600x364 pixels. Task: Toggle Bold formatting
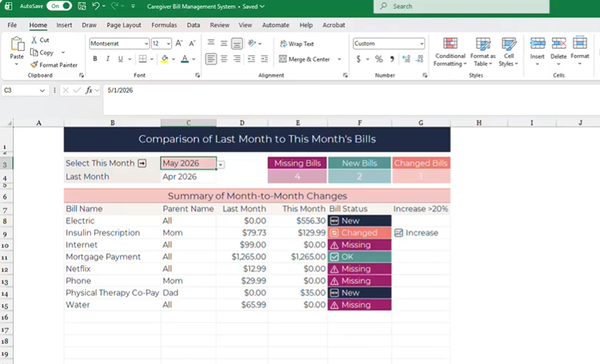coord(95,59)
